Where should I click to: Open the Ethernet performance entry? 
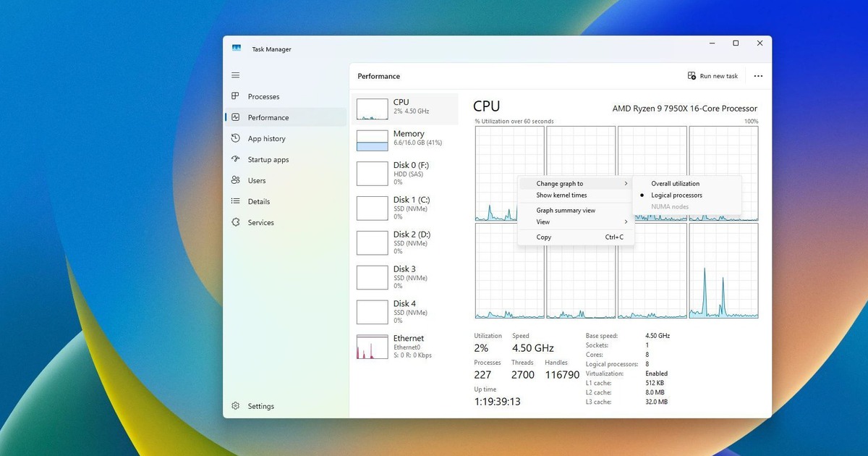[x=373, y=347]
